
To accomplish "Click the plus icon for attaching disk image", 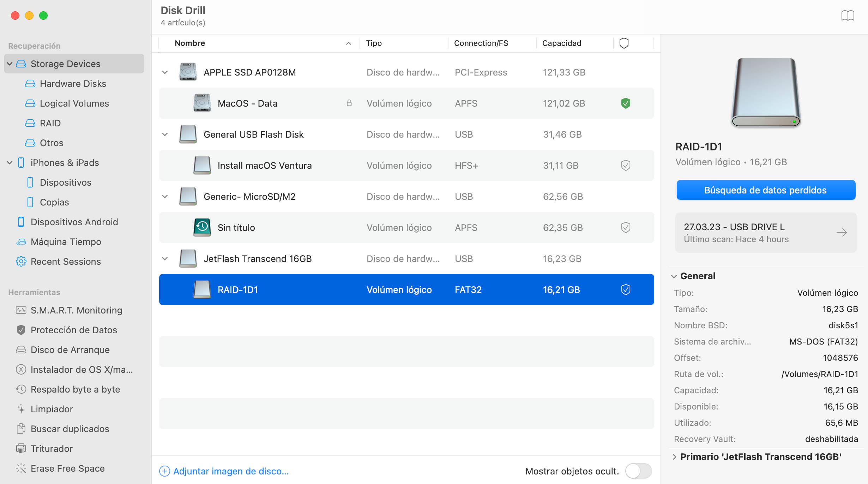I will 164,471.
